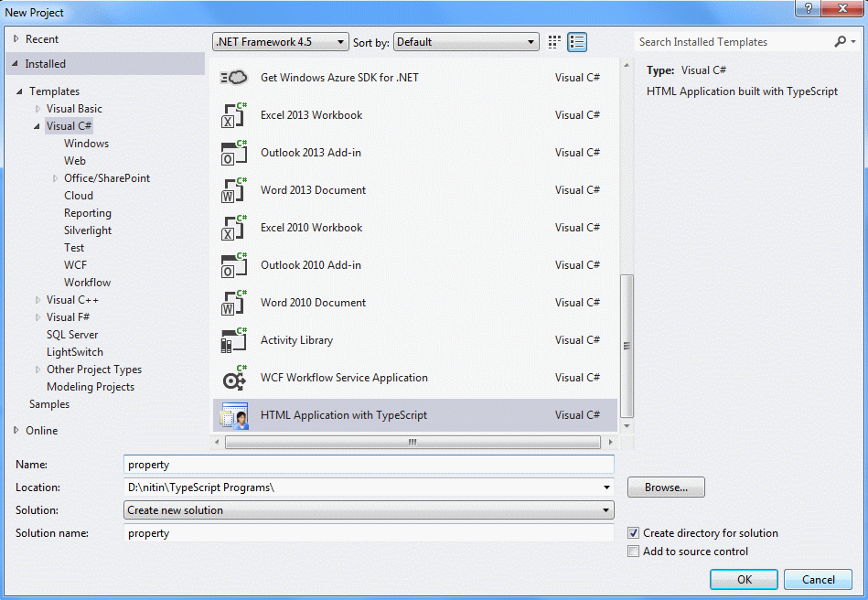Click the vertical scrollbar thumb of template list

coord(627,346)
